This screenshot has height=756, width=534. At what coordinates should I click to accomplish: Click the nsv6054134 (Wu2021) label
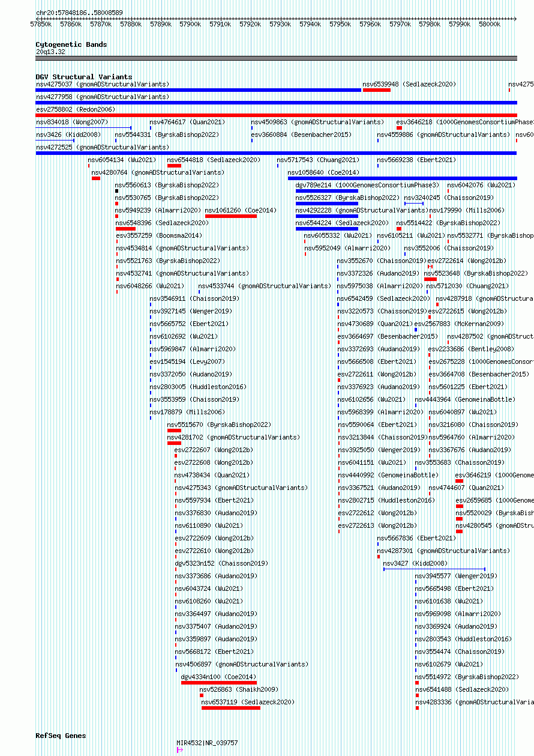(122, 160)
